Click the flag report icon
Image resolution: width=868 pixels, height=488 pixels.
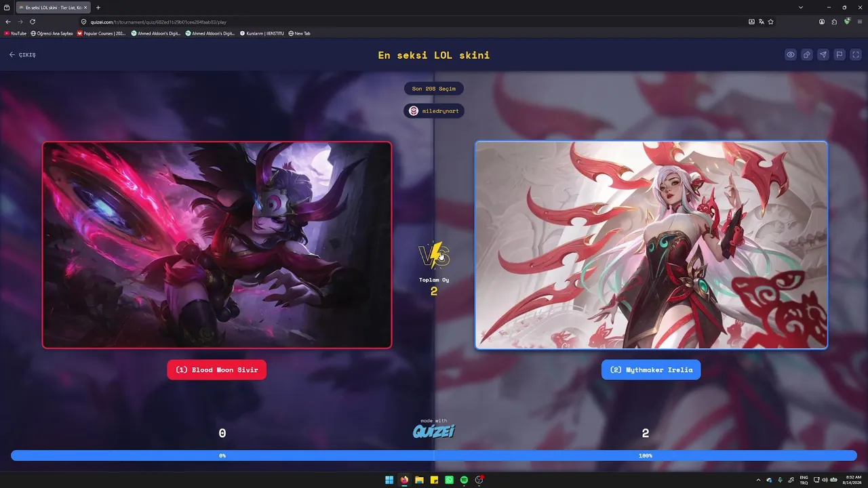(840, 55)
